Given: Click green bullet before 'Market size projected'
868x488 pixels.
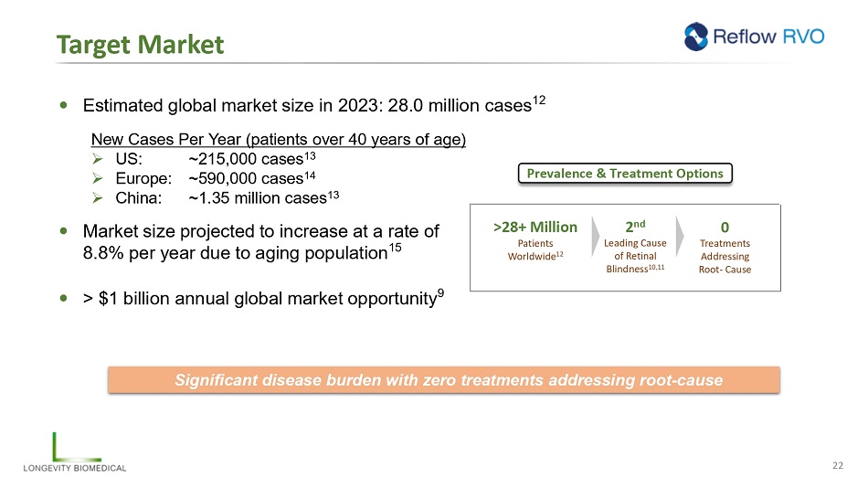Looking at the screenshot, I should (x=64, y=231).
